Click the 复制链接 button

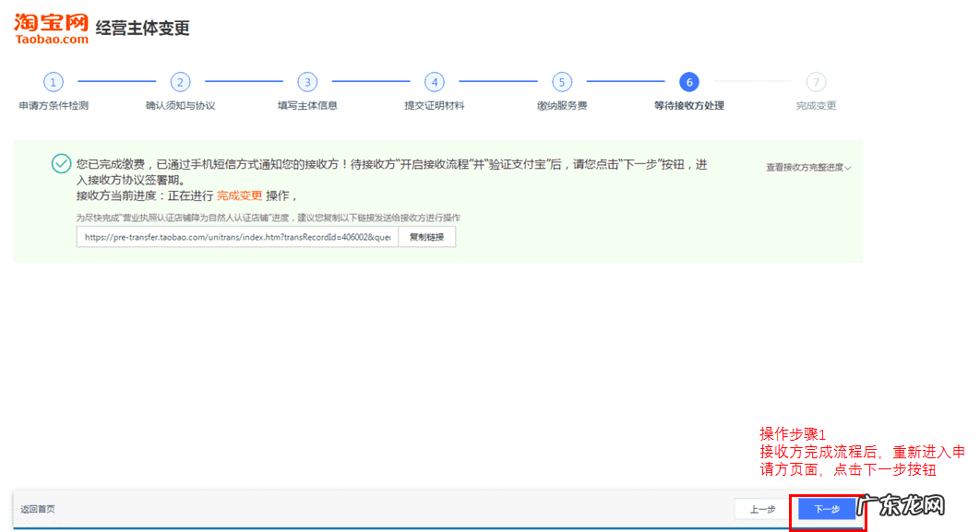pos(425,236)
